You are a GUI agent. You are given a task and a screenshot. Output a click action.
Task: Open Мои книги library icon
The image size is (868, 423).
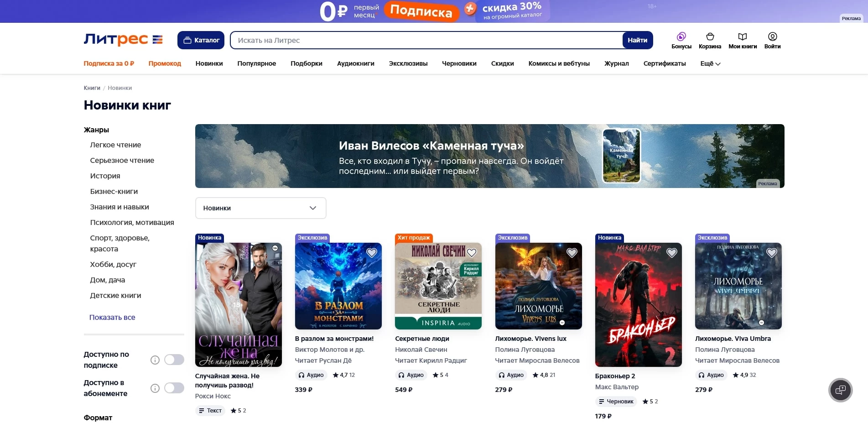coord(742,37)
